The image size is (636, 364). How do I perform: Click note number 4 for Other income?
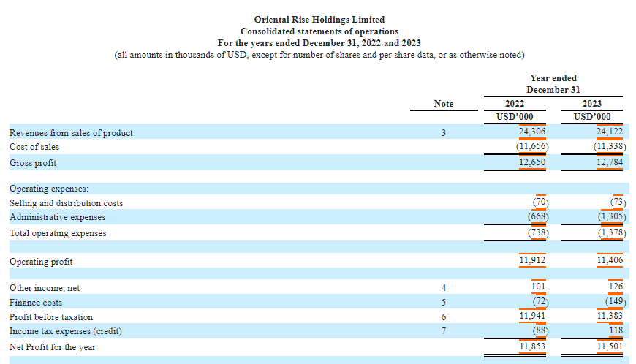443,287
